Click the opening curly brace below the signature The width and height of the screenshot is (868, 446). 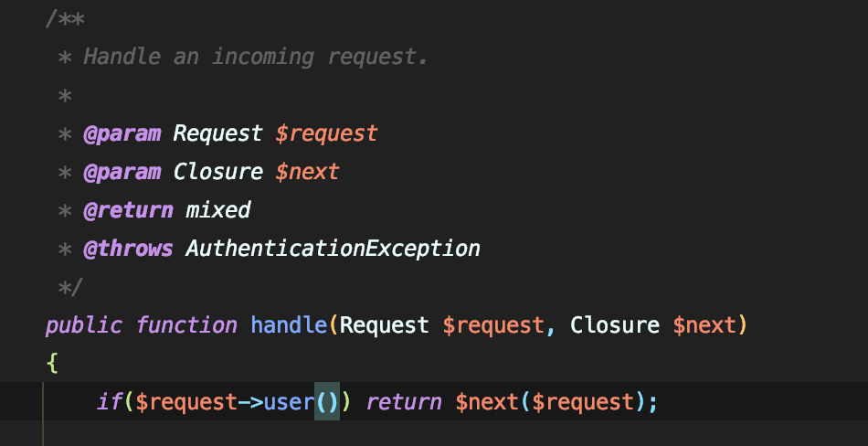pyautogui.click(x=51, y=364)
